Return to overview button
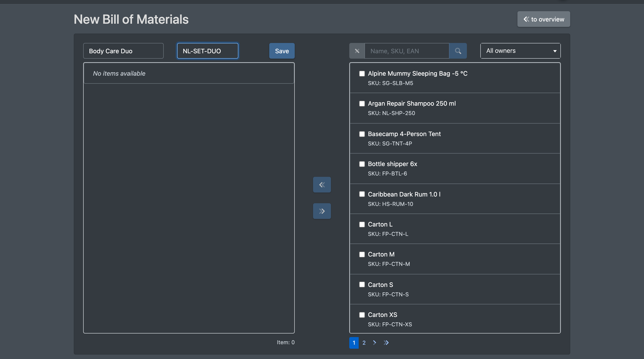Image resolution: width=644 pixels, height=359 pixels. pyautogui.click(x=544, y=19)
